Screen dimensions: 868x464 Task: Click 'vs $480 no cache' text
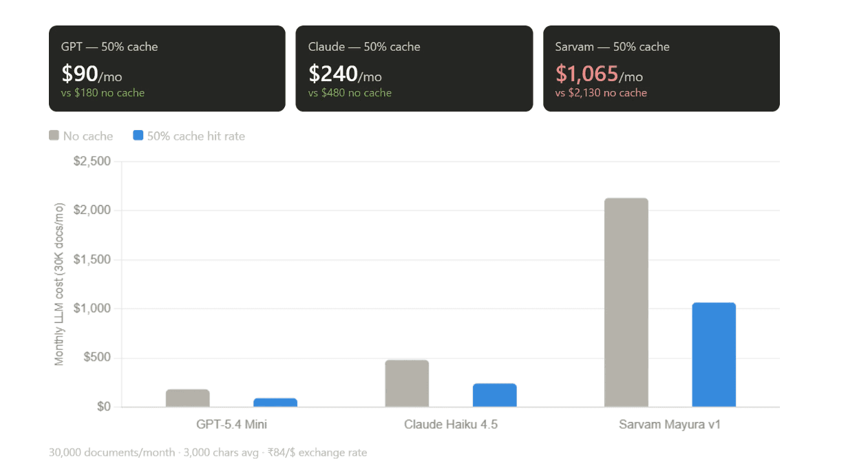[x=350, y=93]
